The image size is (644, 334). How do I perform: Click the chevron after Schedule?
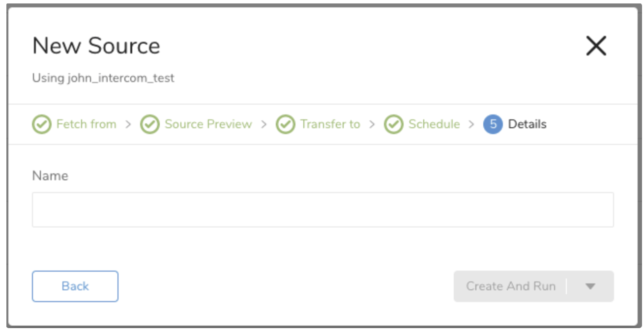coord(471,124)
